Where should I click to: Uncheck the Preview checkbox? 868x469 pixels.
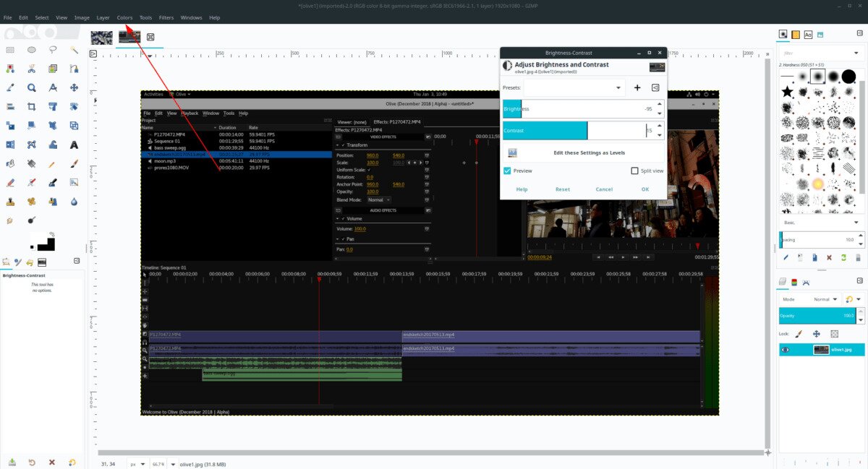(508, 171)
